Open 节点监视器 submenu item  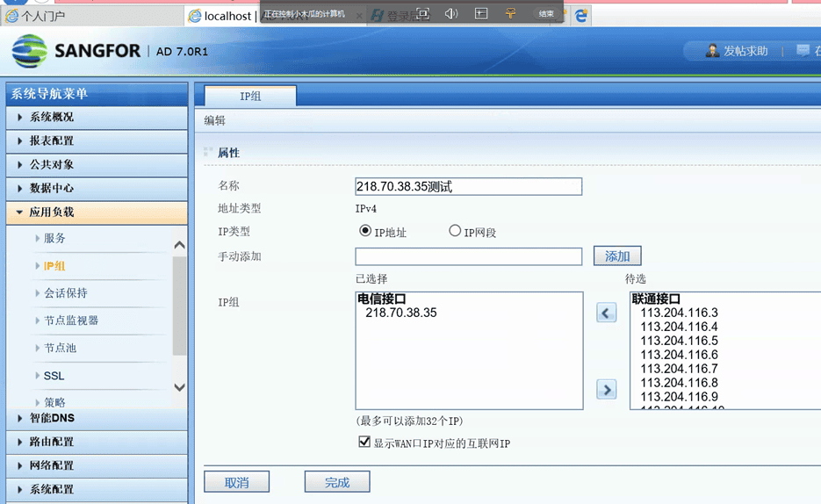point(71,320)
